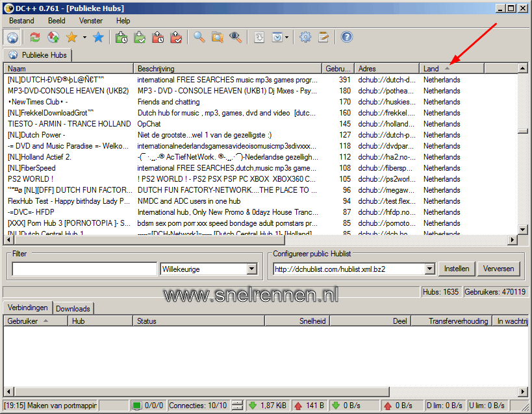Sort transfers by Gebruiker column
Viewport: 532px width, 414px height.
(x=36, y=321)
